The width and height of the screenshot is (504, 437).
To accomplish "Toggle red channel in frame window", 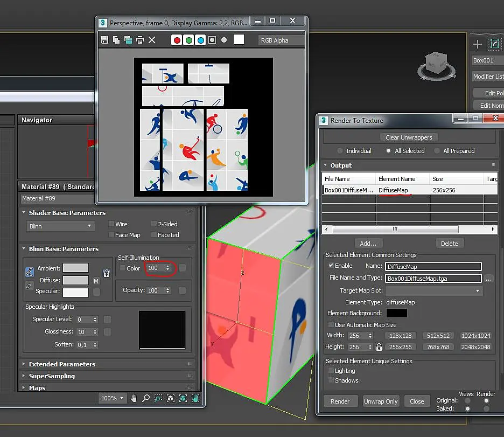I will click(177, 40).
